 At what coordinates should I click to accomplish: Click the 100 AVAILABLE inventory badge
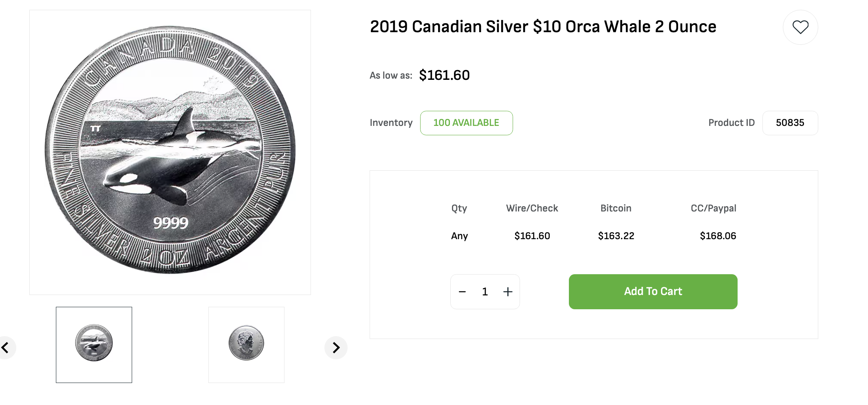[x=466, y=123]
